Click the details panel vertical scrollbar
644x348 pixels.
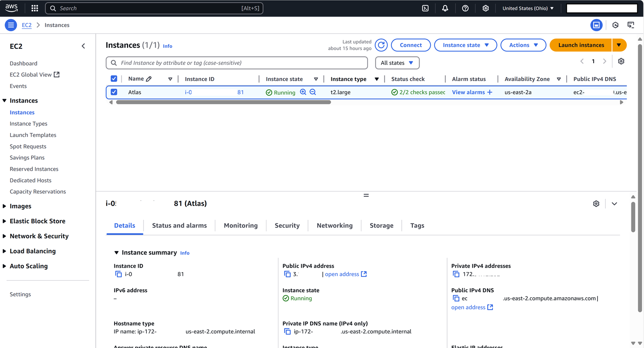[633, 217]
